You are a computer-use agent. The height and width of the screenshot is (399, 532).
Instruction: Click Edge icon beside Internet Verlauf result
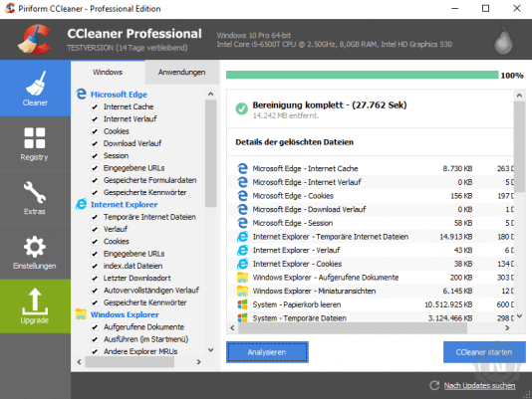coord(242,182)
